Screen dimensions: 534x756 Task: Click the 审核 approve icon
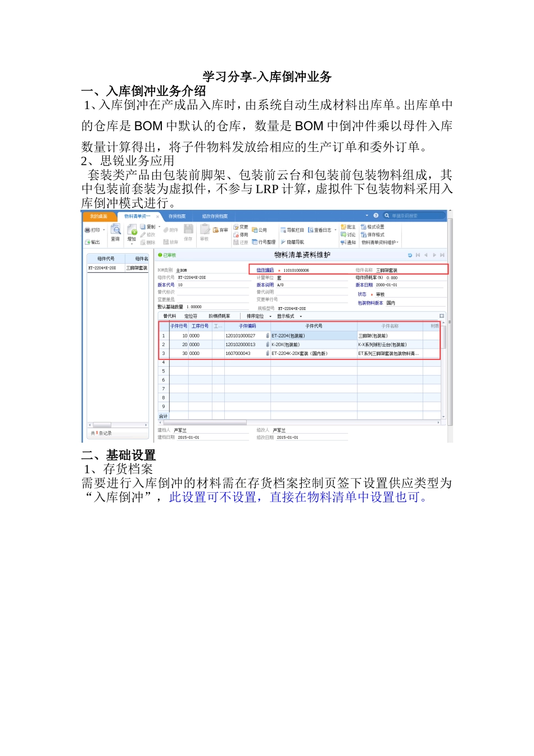(205, 228)
